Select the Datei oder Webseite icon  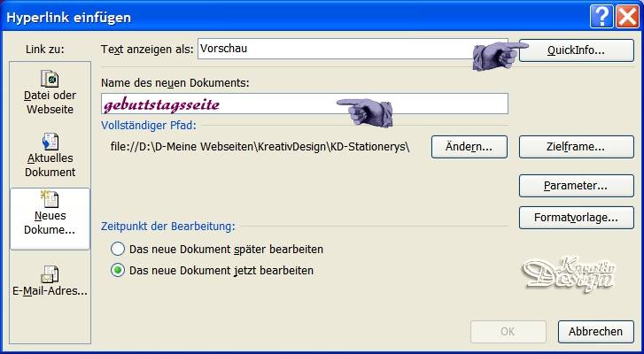click(x=50, y=79)
